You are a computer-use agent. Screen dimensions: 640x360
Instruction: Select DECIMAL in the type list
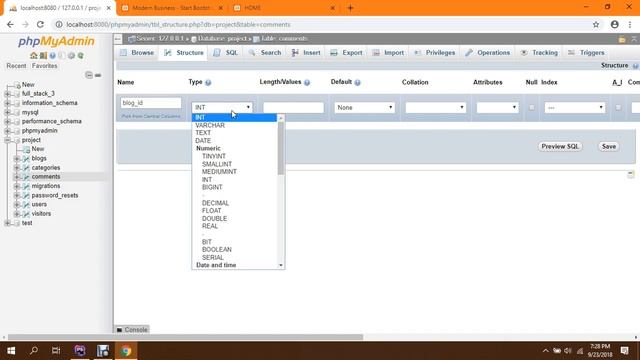click(215, 203)
